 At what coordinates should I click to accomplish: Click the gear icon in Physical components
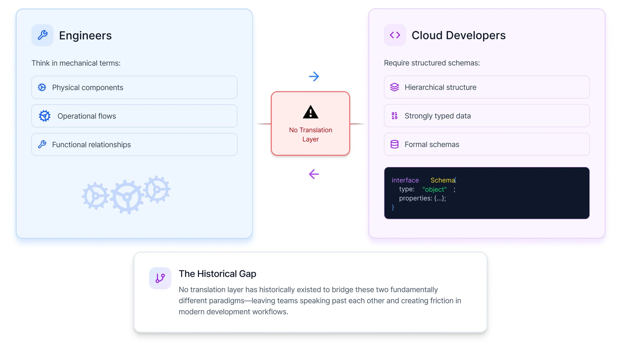tap(42, 87)
